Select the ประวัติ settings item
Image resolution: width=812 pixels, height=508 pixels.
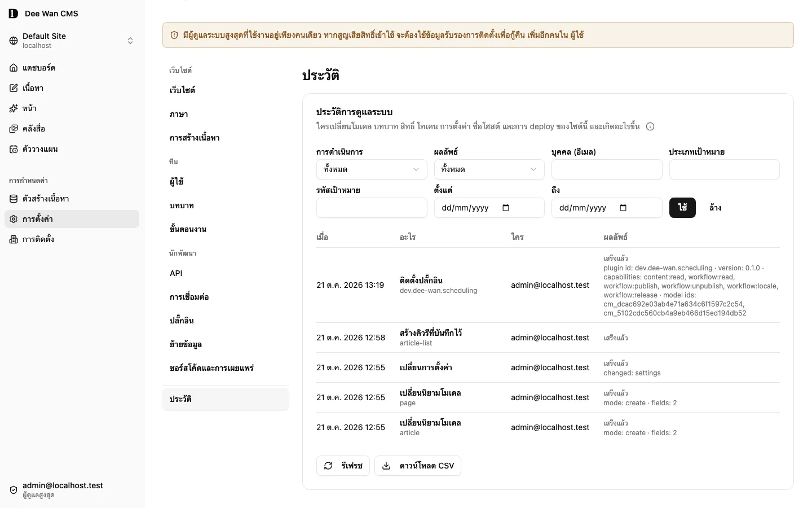(x=226, y=399)
